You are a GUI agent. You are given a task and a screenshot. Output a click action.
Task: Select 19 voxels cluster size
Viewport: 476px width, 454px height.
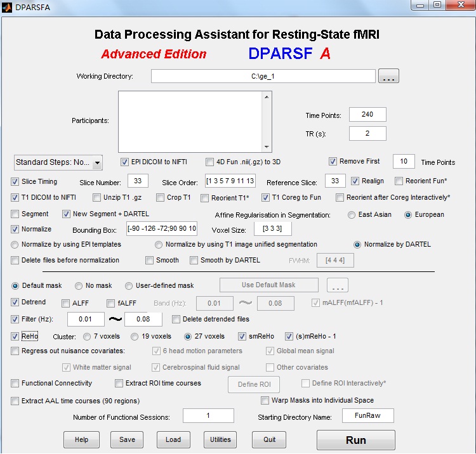click(135, 337)
